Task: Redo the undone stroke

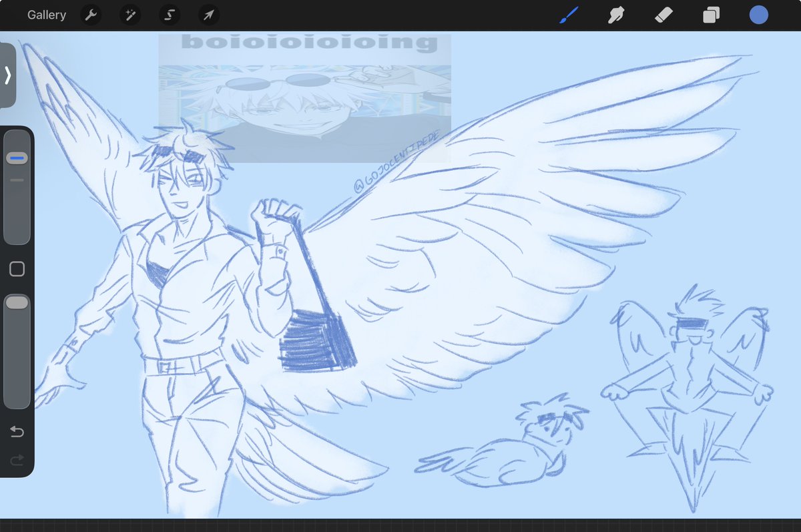Action: [x=17, y=460]
